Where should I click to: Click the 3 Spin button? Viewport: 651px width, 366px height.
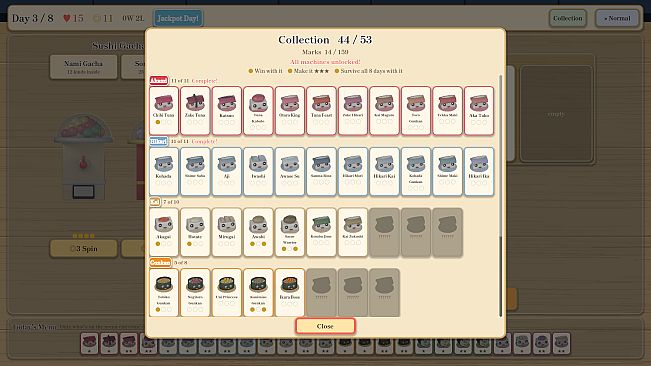[x=83, y=249]
